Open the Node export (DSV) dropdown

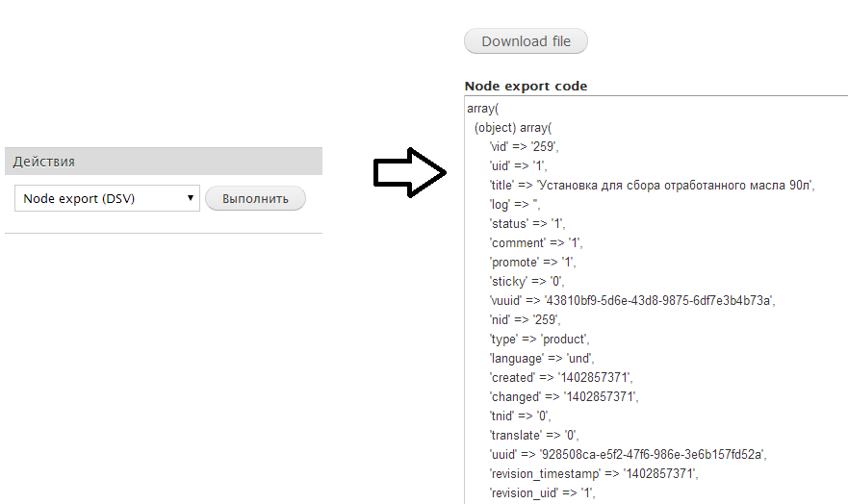tap(107, 198)
